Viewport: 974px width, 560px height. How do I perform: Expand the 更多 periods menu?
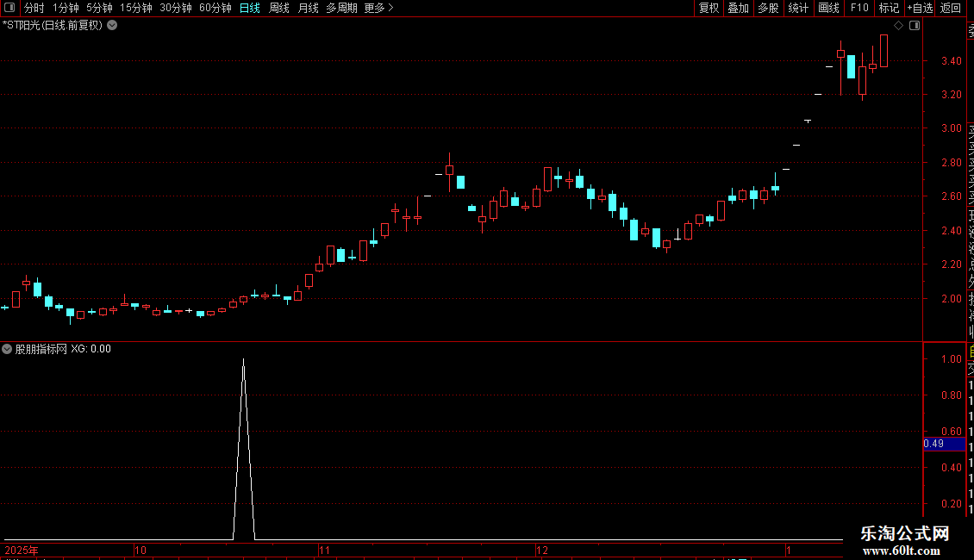[x=379, y=8]
